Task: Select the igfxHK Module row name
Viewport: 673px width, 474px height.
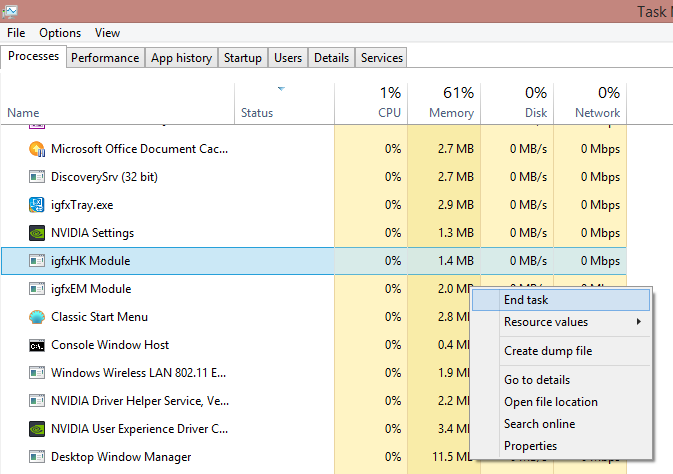Action: click(91, 261)
